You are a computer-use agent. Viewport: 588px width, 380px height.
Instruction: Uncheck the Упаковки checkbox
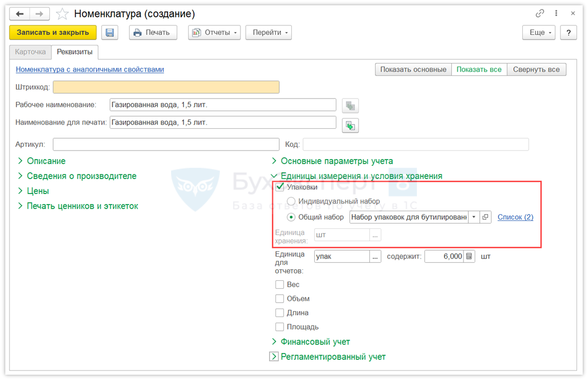click(280, 187)
